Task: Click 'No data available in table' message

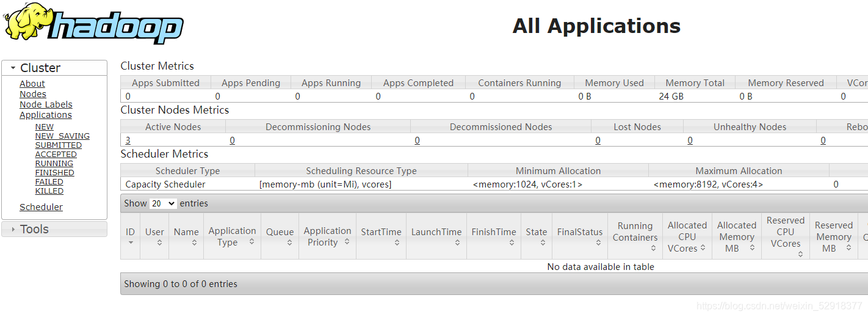Action: coord(601,267)
